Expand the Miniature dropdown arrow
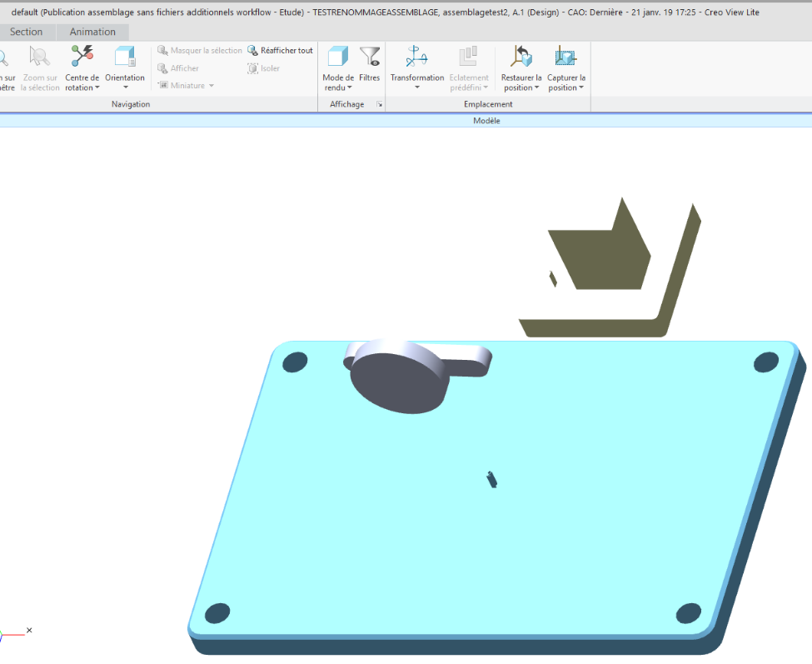 pyautogui.click(x=212, y=86)
